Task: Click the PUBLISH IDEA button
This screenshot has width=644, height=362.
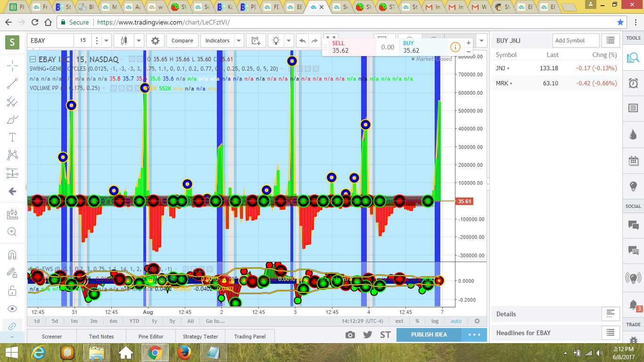Action: 429,335
